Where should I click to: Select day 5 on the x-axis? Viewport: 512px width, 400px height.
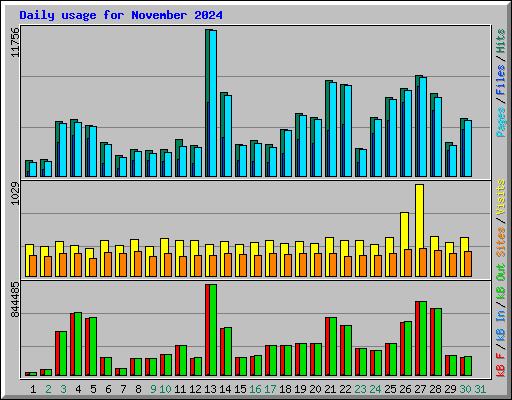click(x=93, y=389)
